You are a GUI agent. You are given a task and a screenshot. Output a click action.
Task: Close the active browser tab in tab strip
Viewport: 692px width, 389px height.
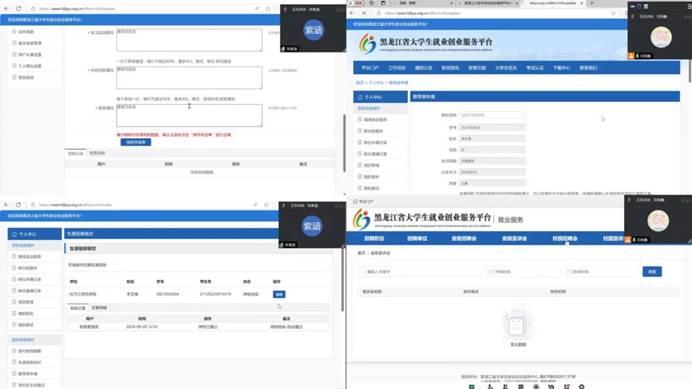point(582,3)
